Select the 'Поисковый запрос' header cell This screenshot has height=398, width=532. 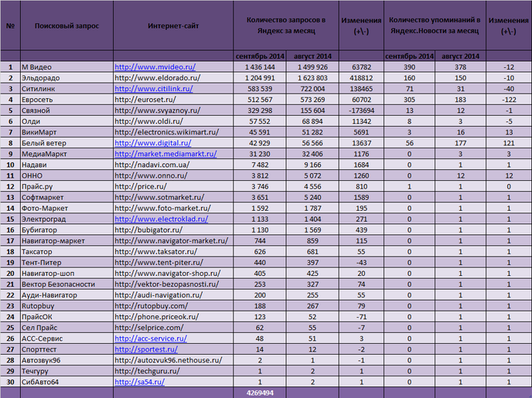(x=66, y=26)
